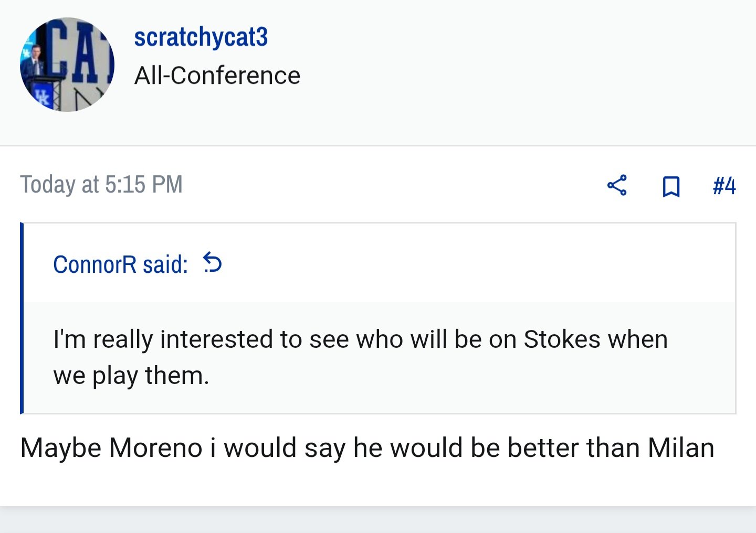
Task: Open scratchycat3's avatar picture
Action: 67,65
